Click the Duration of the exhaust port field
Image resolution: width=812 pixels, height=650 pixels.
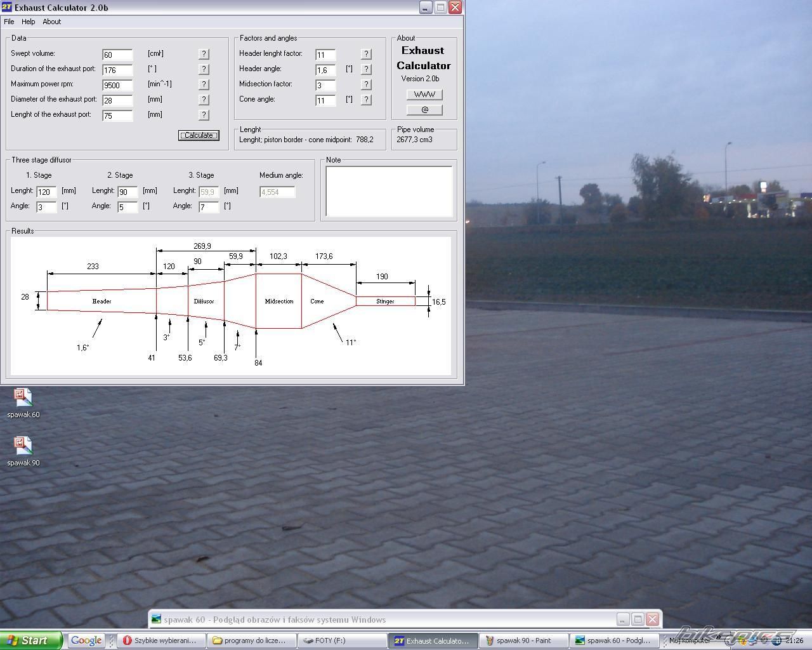coord(117,70)
